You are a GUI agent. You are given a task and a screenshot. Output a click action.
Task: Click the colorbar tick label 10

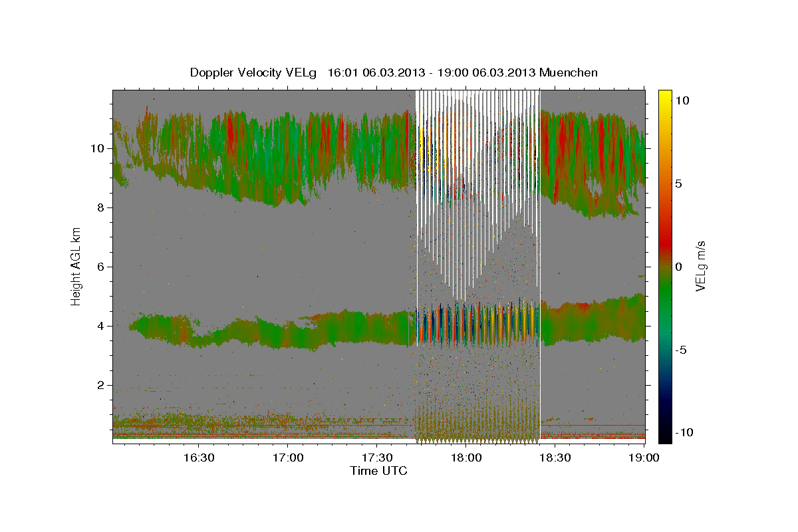pyautogui.click(x=682, y=100)
